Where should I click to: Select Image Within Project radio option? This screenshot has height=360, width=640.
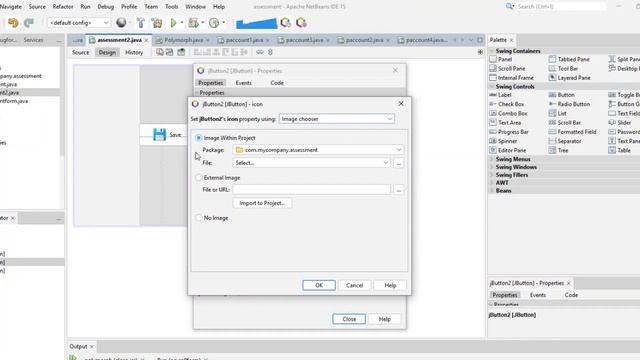199,138
